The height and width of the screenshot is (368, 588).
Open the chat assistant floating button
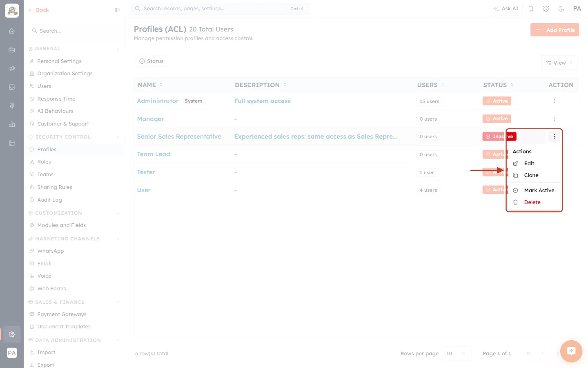point(571,351)
